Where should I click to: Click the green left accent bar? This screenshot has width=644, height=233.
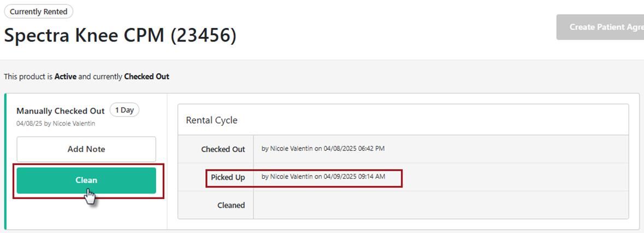(x=5, y=161)
